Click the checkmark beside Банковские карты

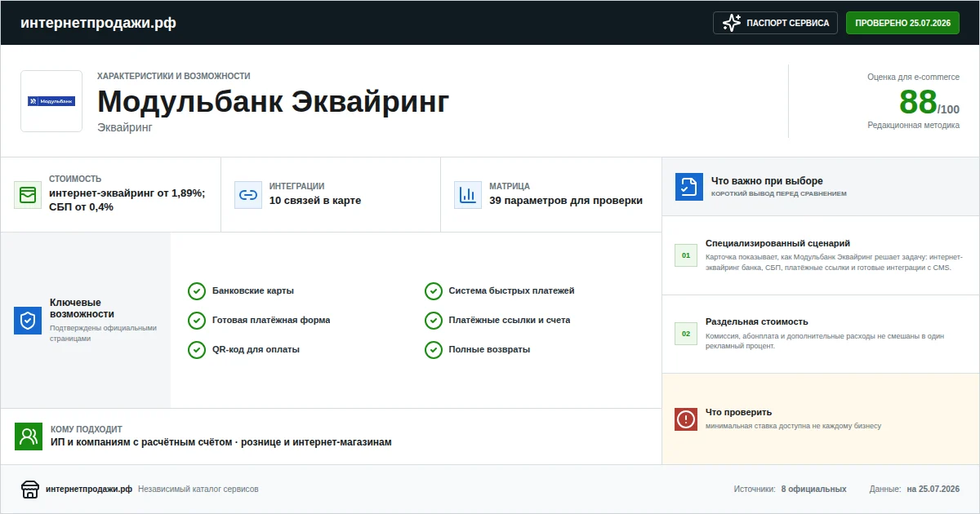point(197,291)
